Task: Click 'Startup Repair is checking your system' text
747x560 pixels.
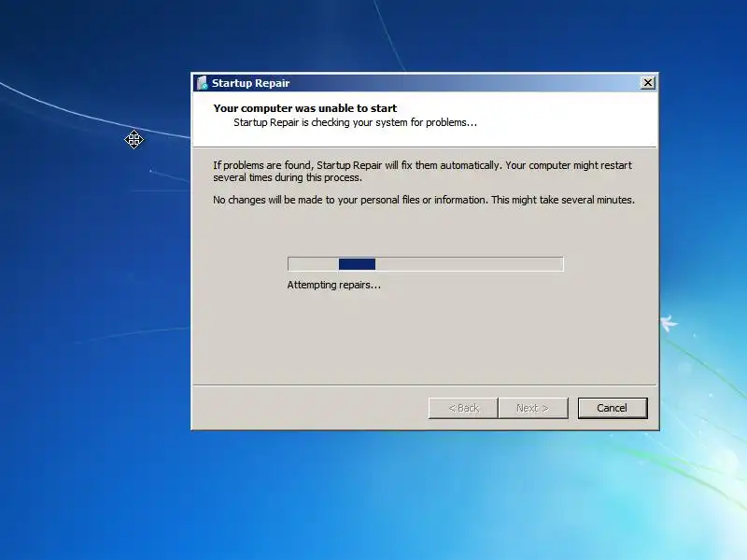Action: pyautogui.click(x=355, y=122)
